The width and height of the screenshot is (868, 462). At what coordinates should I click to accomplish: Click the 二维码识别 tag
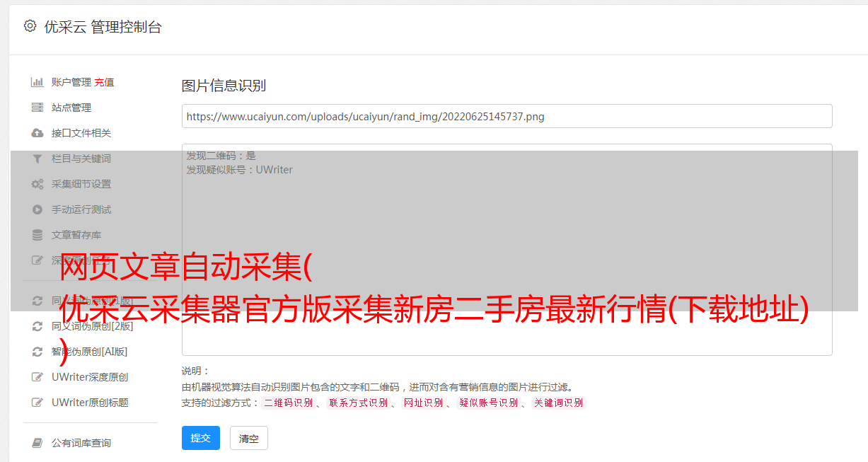(288, 403)
